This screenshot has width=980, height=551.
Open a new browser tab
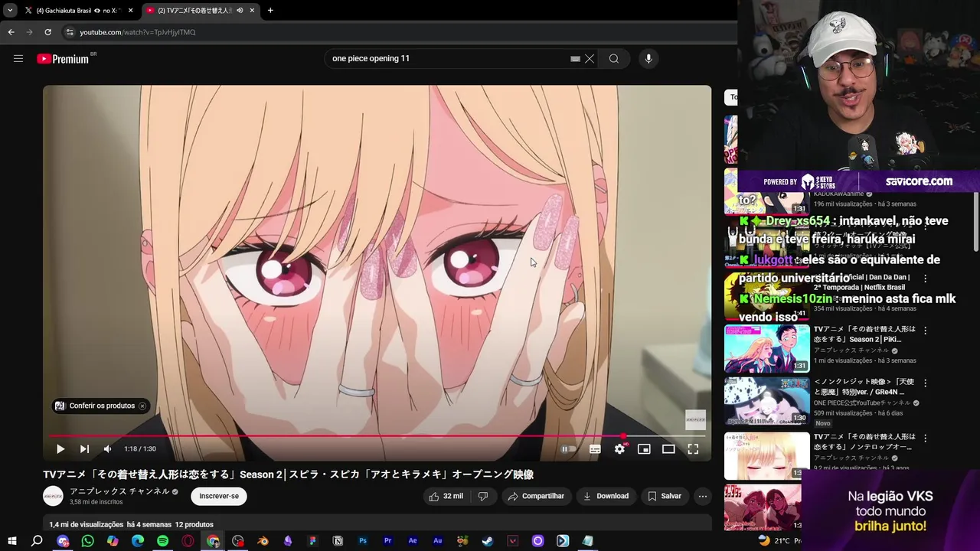(270, 11)
